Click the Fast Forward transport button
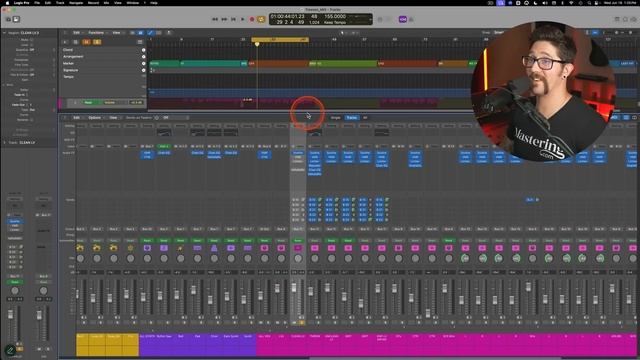 pos(224,19)
